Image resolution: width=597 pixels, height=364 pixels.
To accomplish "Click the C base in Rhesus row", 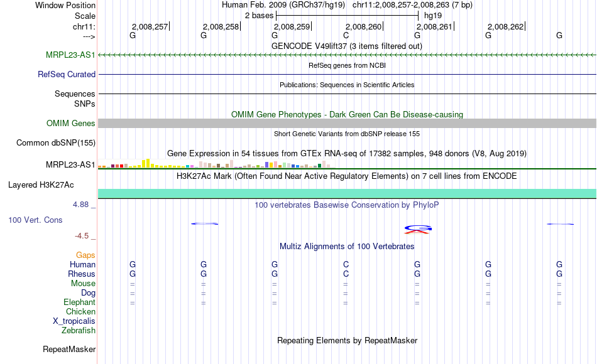I will (x=346, y=274).
